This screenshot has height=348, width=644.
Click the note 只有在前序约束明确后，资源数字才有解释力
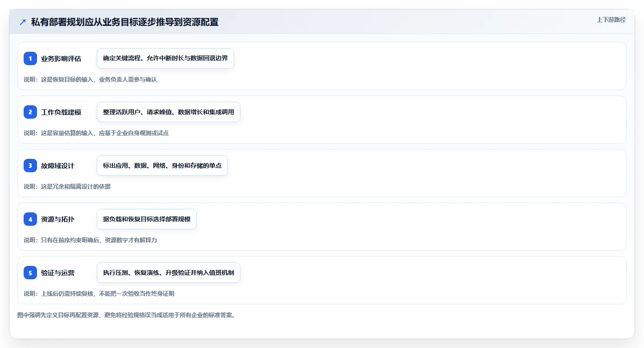click(x=99, y=240)
